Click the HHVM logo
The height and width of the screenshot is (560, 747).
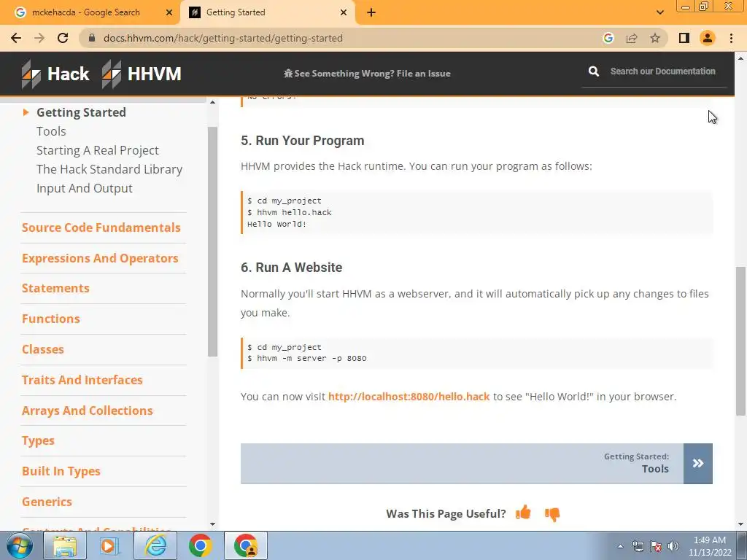pos(142,74)
